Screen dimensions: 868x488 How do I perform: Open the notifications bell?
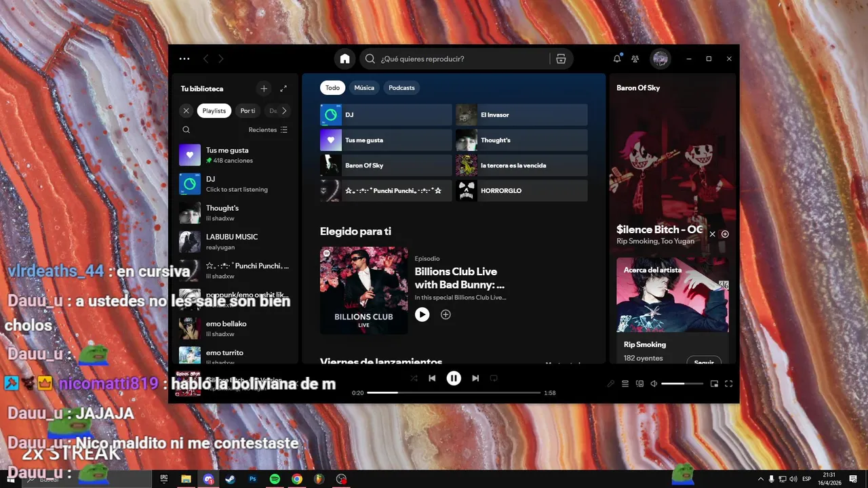coord(617,59)
